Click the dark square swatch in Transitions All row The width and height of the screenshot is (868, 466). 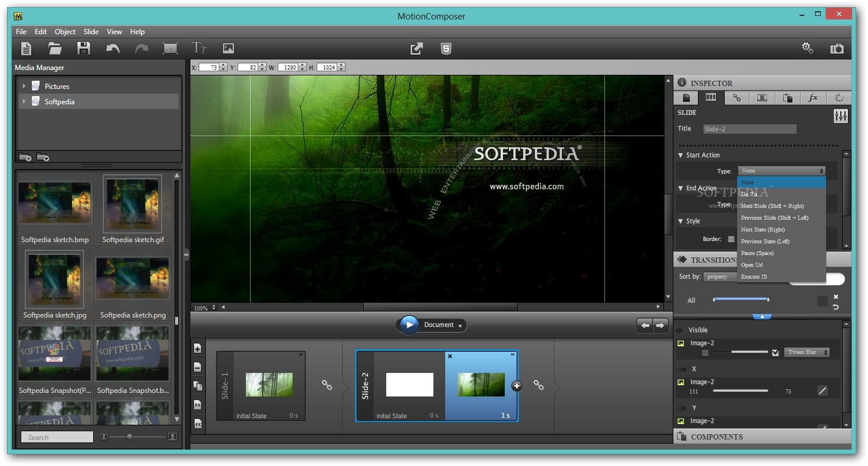(822, 301)
